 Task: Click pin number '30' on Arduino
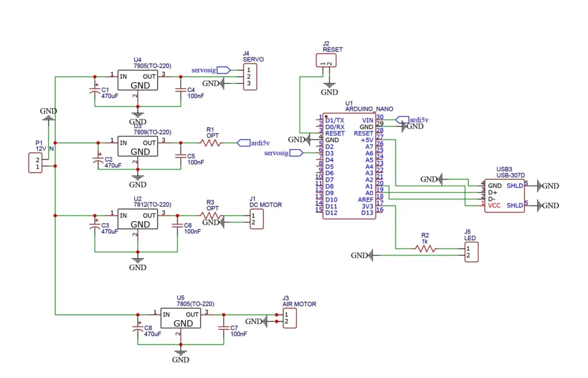380,117
